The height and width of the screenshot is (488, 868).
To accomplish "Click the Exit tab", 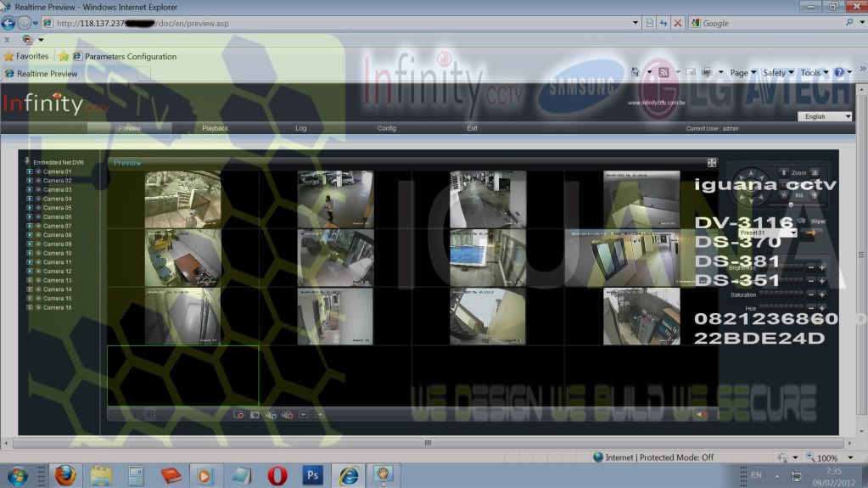I will pos(472,128).
